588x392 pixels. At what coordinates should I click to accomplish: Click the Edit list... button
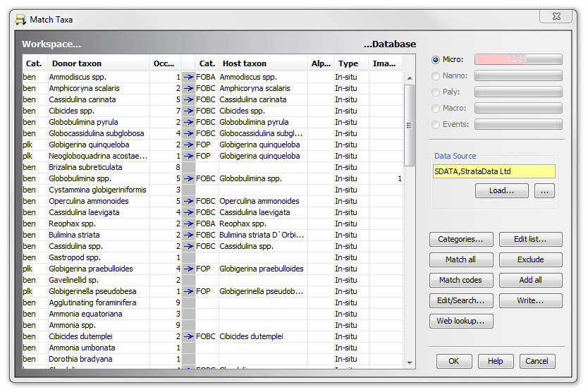(x=530, y=239)
